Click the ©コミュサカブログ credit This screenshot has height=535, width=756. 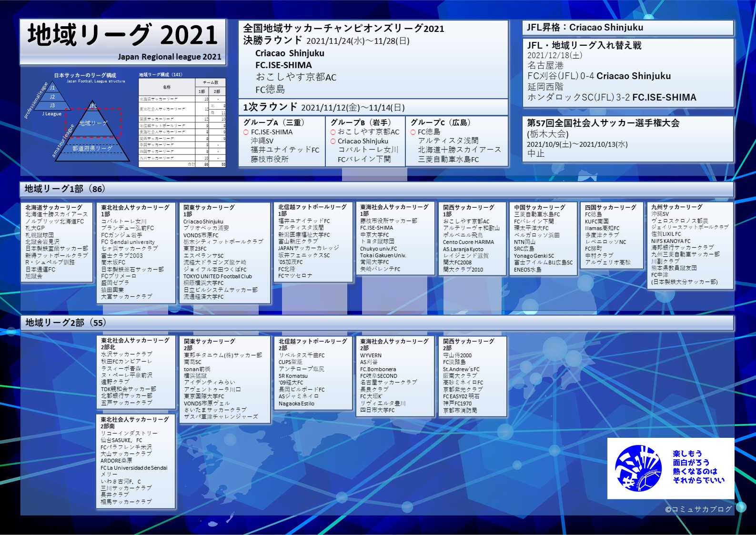[698, 509]
